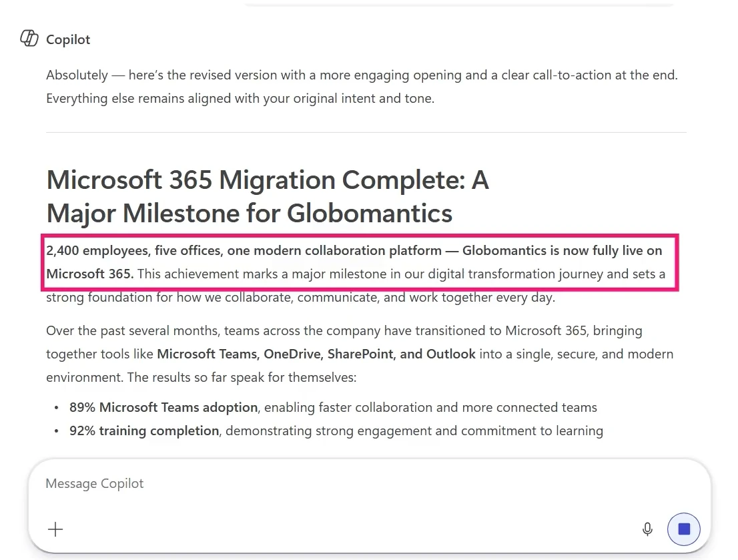Stop generating with the blue square button

point(683,529)
